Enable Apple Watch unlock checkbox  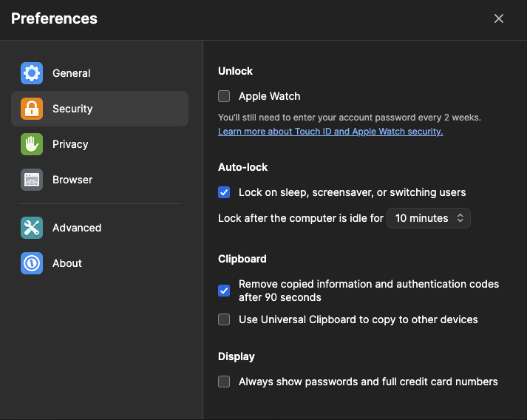[224, 96]
